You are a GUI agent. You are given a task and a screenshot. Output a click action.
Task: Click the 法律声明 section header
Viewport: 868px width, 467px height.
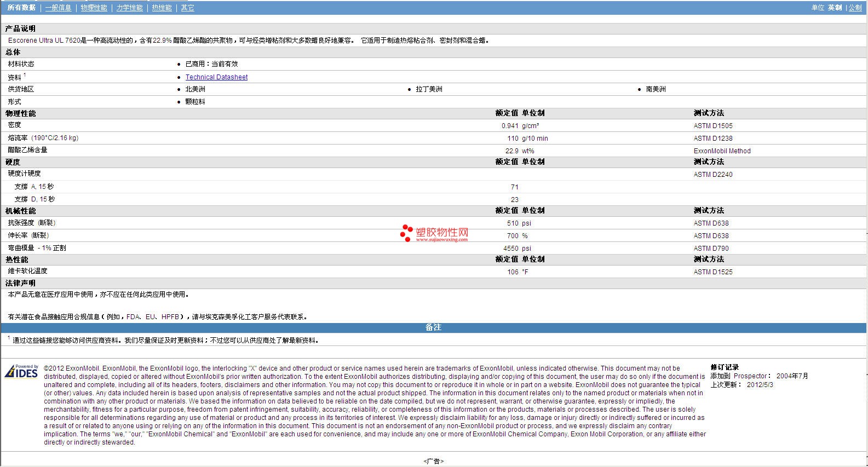[20, 283]
